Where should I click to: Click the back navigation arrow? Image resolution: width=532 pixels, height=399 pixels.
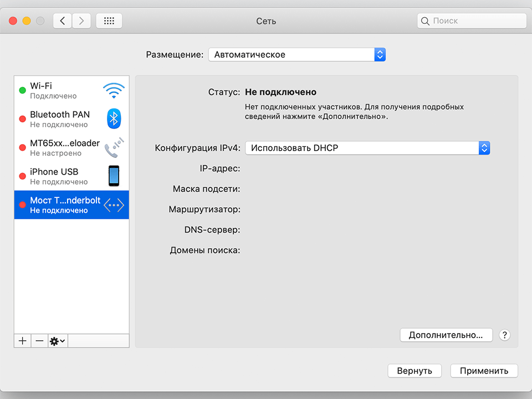(62, 21)
